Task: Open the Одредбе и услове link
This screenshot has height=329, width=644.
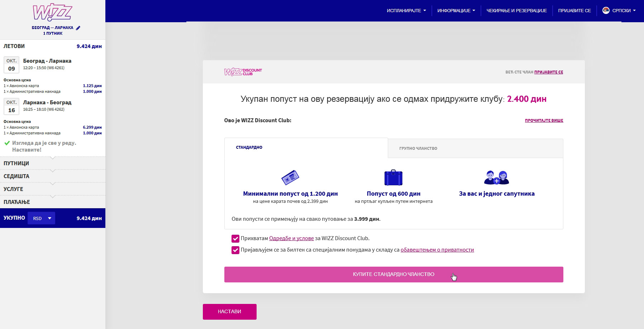Action: 291,238
